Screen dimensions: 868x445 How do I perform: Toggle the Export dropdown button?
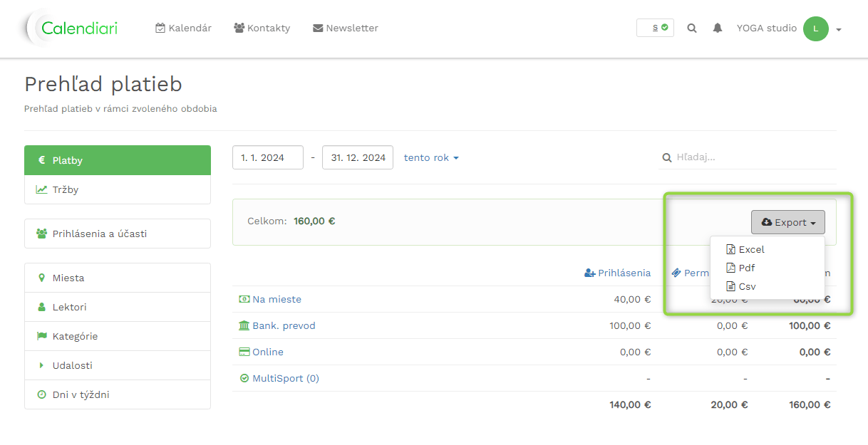[788, 222]
